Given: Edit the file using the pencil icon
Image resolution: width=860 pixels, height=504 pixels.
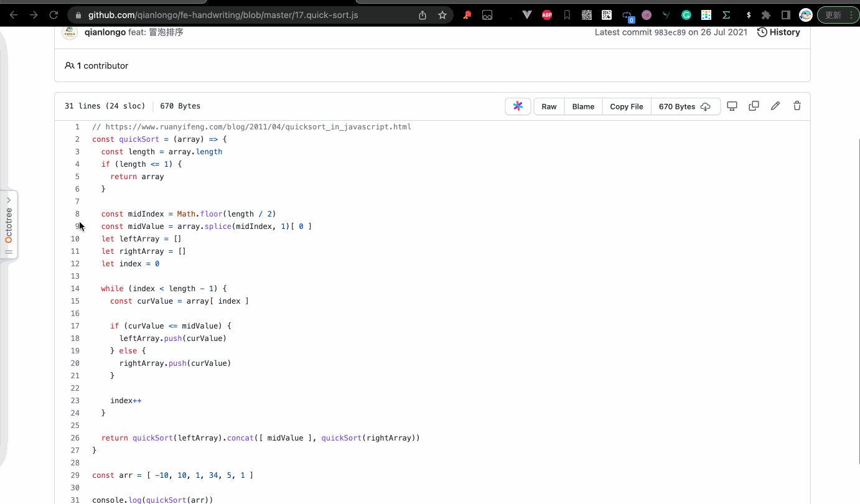Looking at the screenshot, I should (x=775, y=106).
